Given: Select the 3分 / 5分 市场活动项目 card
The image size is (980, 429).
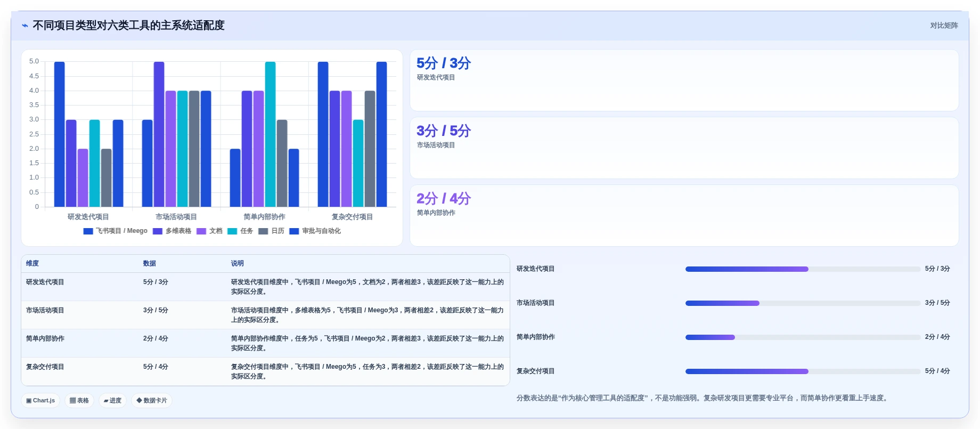Looking at the screenshot, I should point(684,148).
